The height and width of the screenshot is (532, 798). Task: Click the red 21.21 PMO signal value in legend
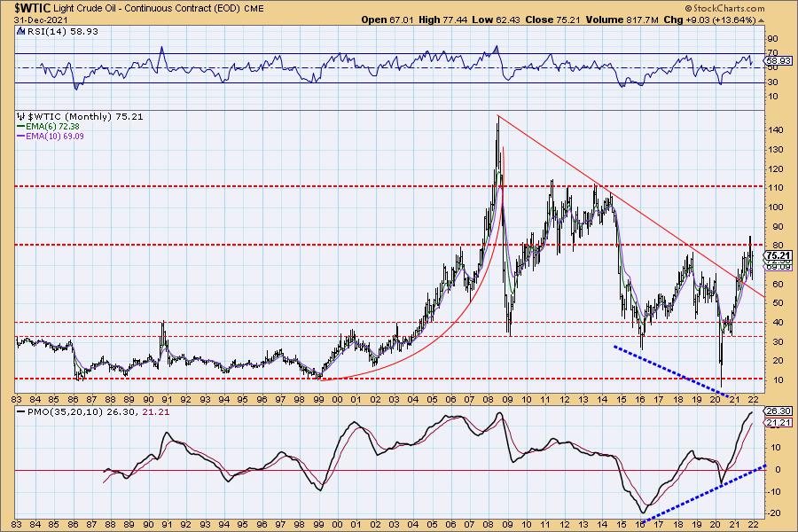click(155, 411)
